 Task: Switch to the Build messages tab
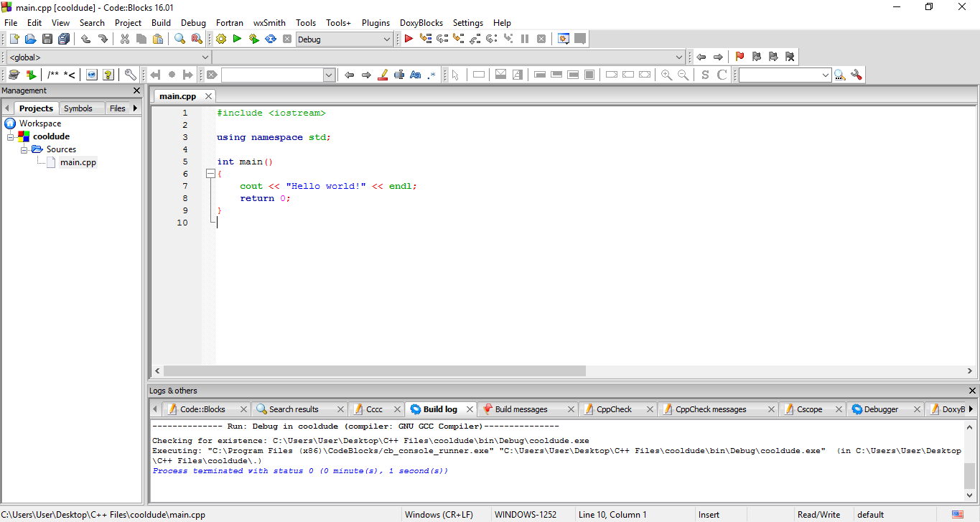pos(523,409)
